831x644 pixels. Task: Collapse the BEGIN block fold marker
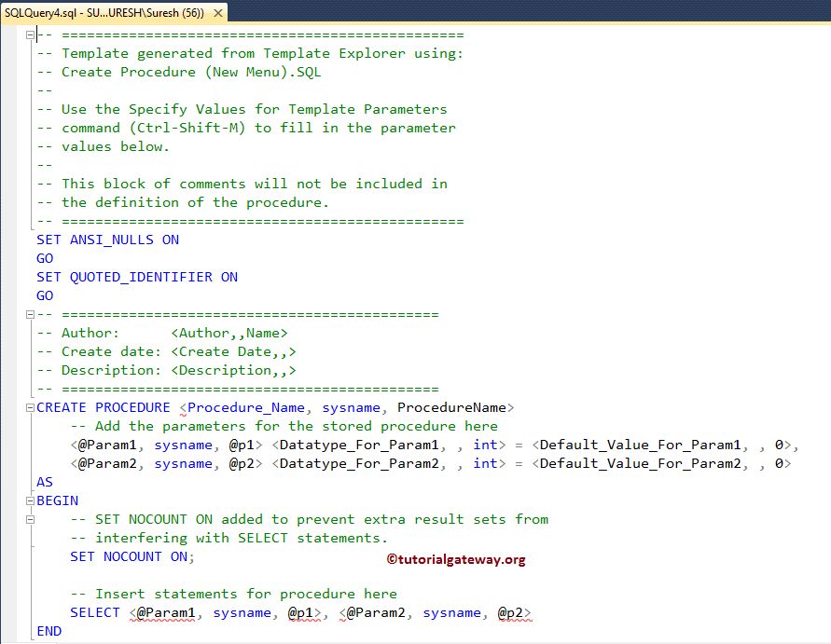[x=31, y=500]
